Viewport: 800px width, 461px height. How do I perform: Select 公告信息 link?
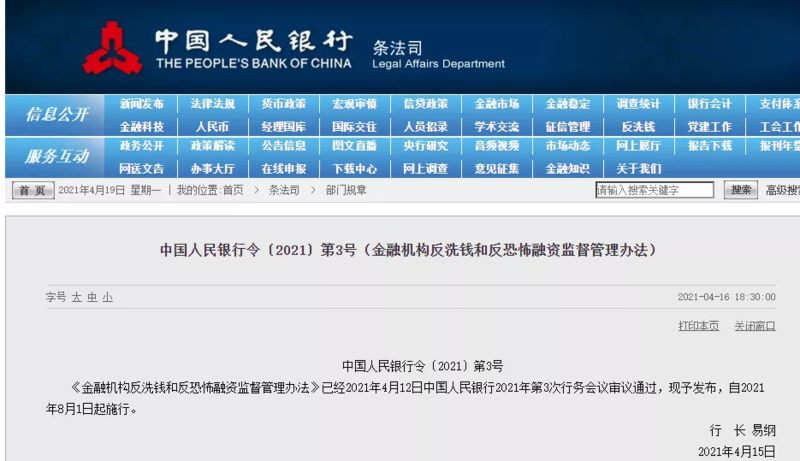pyautogui.click(x=284, y=146)
